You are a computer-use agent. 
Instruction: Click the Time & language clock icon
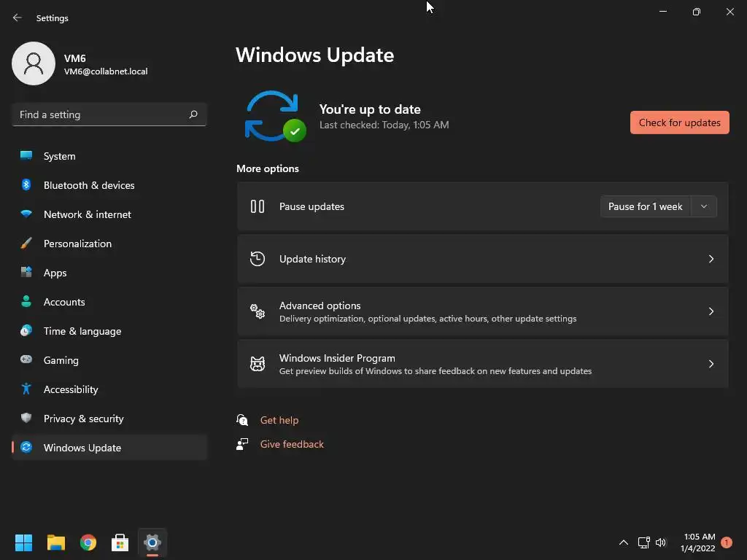26,330
